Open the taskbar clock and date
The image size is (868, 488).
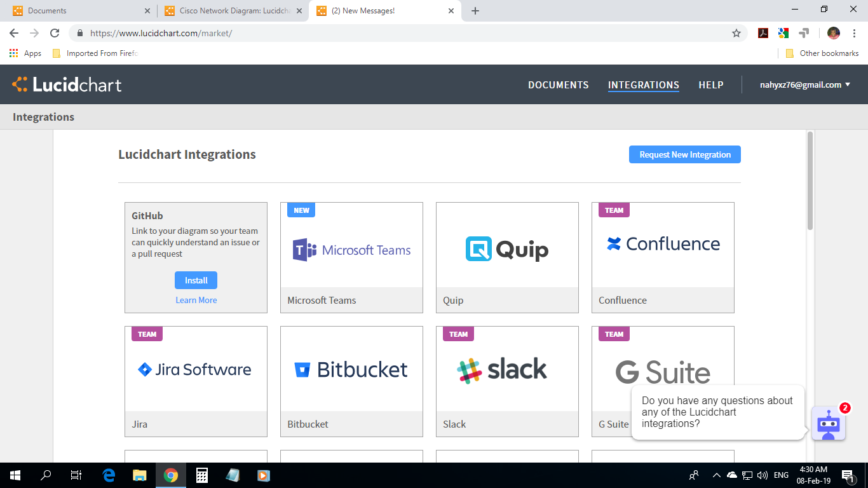coord(813,475)
